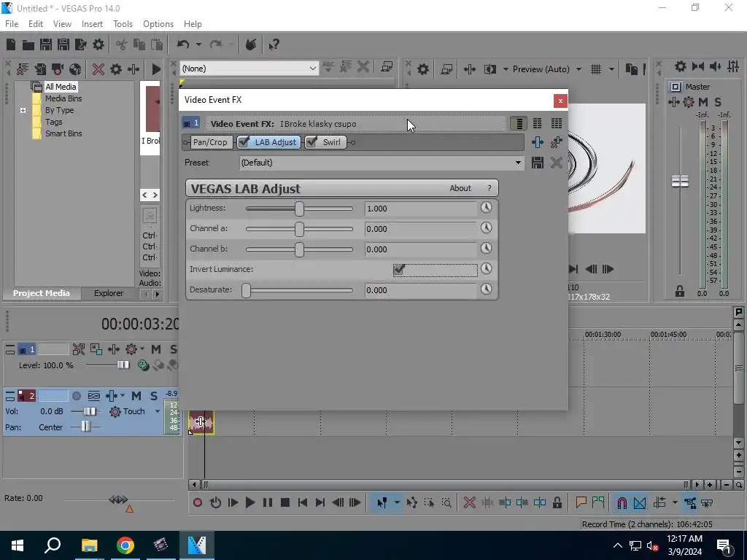747x560 pixels.
Task: Click the New project icon
Action: (x=11, y=44)
